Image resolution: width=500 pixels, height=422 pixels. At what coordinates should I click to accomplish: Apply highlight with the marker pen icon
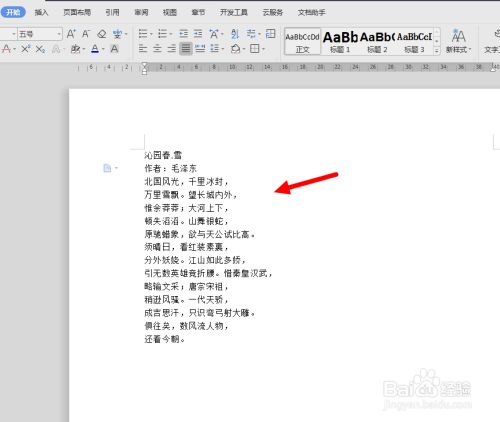75,49
